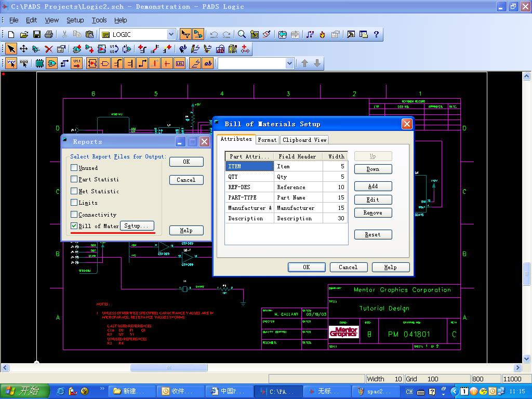Image resolution: width=532 pixels, height=399 pixels.
Task: Click the red X Delete tool
Action: [48, 49]
